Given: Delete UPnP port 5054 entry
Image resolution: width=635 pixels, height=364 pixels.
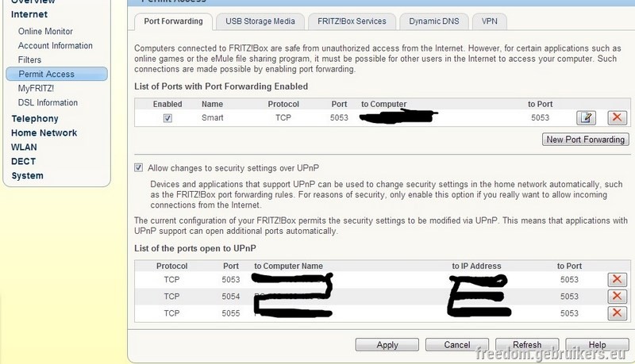Looking at the screenshot, I should tap(617, 296).
